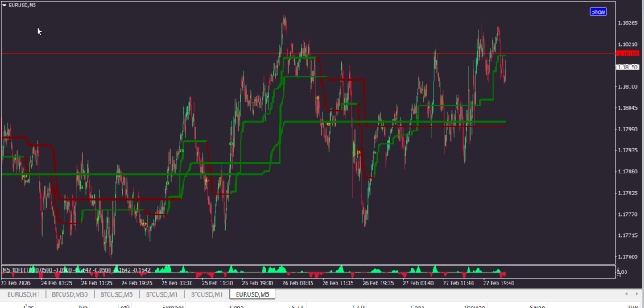Viewport: 644px width, 308px height.
Task: Click the 24 Feb 03:25 time label
Action: click(56, 283)
